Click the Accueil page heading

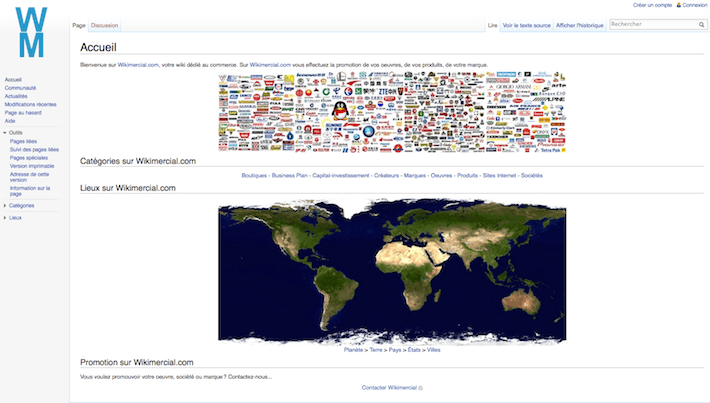click(98, 48)
